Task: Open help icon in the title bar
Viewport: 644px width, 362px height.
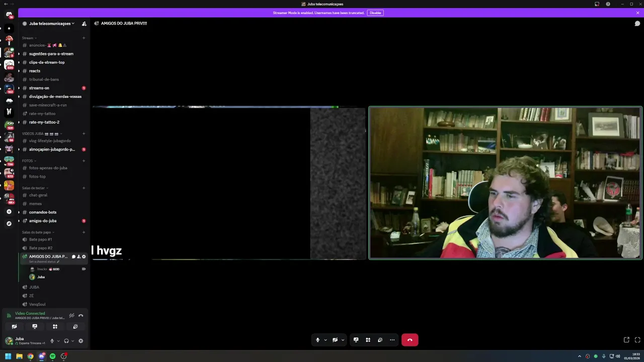Action: pos(608,4)
